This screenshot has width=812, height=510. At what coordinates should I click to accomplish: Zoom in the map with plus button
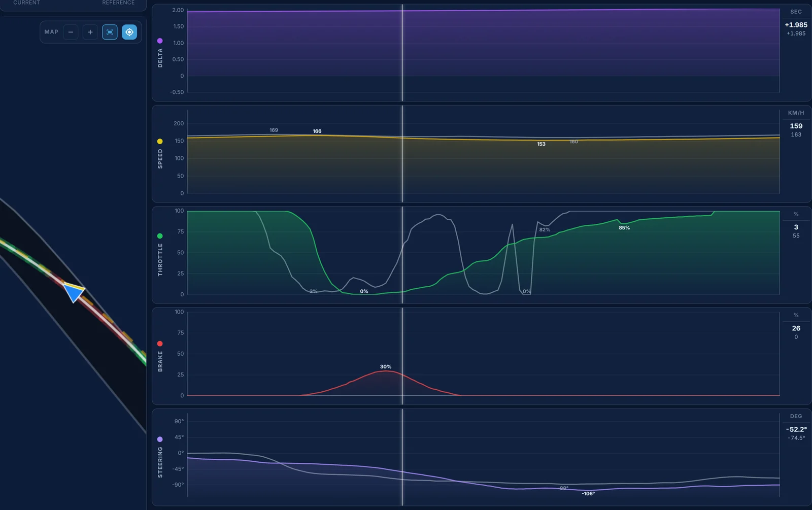point(90,32)
